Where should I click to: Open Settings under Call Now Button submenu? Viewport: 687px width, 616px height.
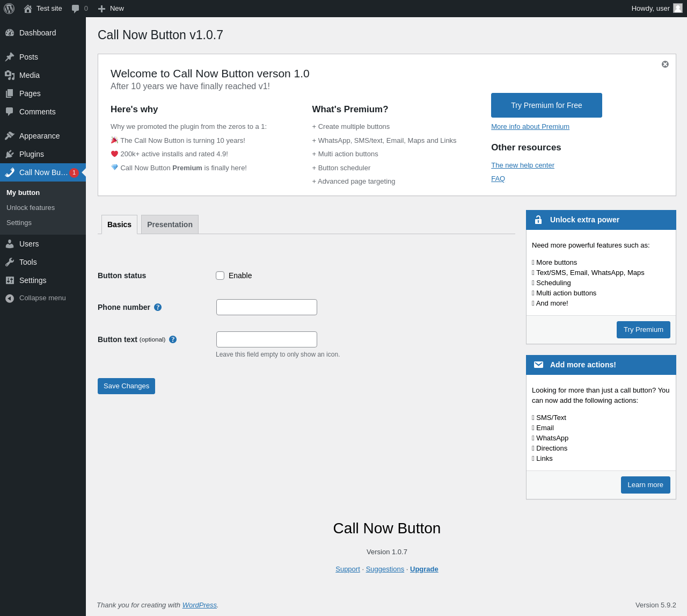pyautogui.click(x=19, y=223)
